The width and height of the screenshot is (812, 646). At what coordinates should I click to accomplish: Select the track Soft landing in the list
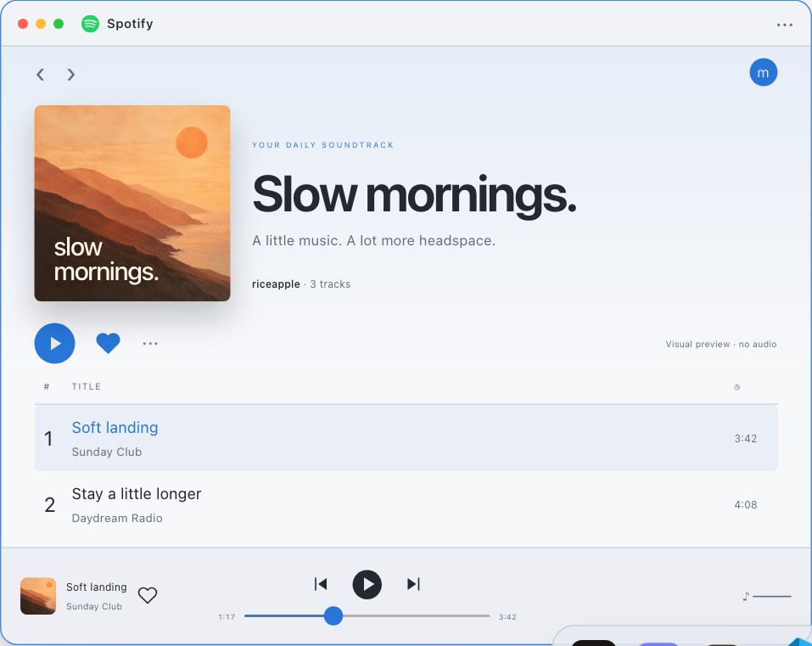(406, 438)
